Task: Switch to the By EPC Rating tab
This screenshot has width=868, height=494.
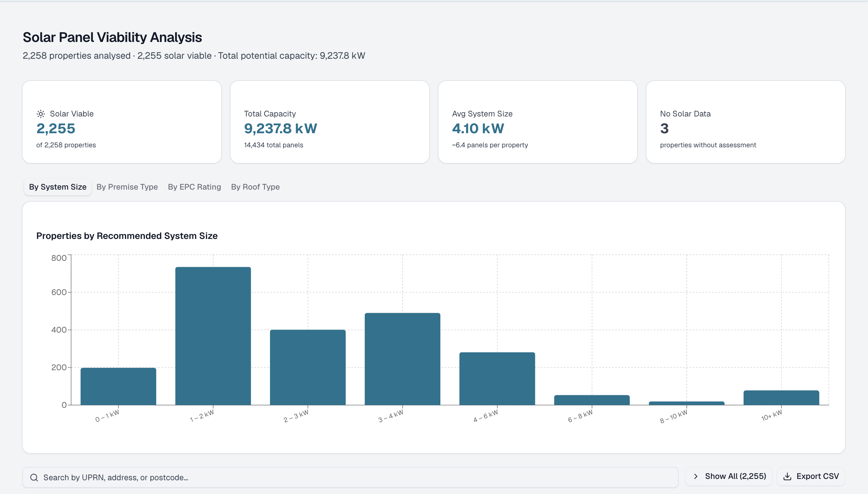Action: coord(194,187)
